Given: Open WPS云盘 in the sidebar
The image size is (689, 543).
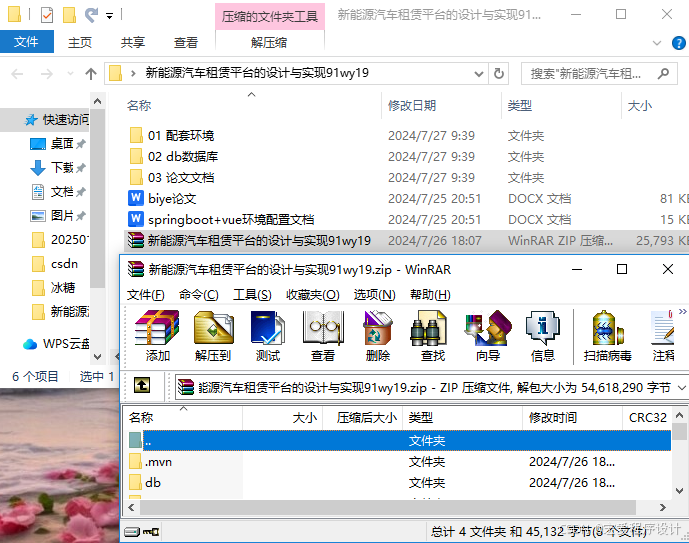Looking at the screenshot, I should click(x=56, y=344).
